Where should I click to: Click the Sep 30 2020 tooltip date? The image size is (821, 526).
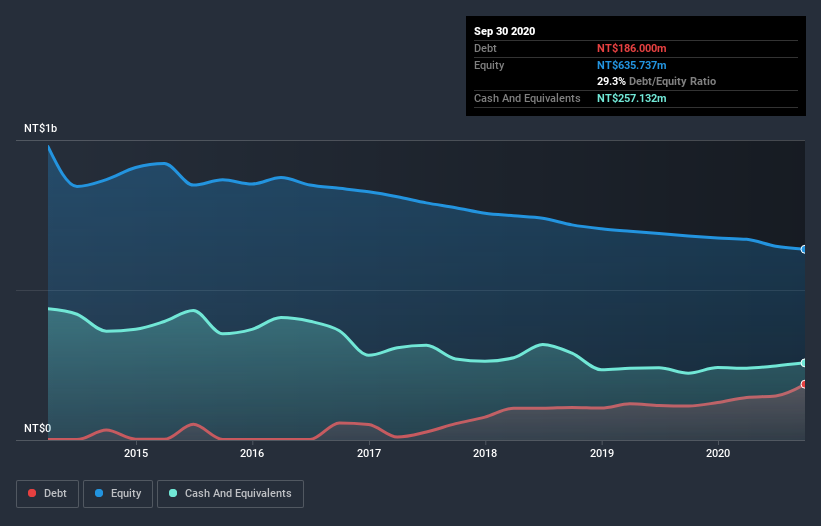coord(504,31)
